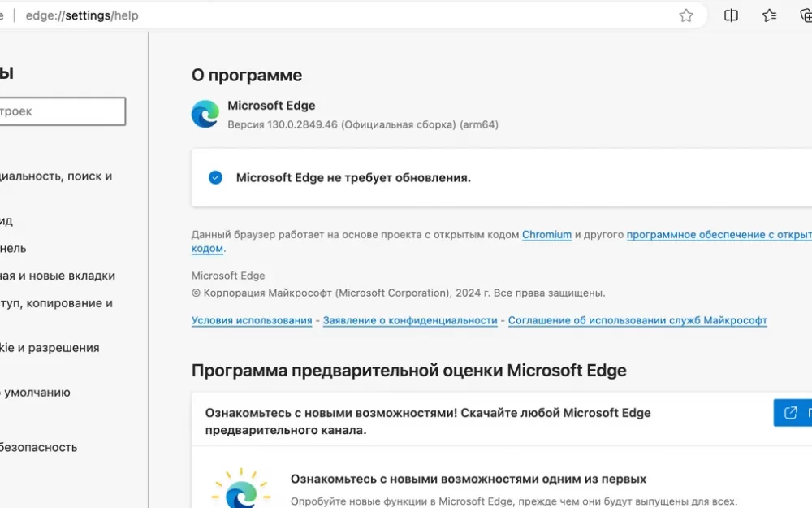The height and width of the screenshot is (508, 812).
Task: Open Соглашение об использовании служб Майкрософт link
Action: 637,320
